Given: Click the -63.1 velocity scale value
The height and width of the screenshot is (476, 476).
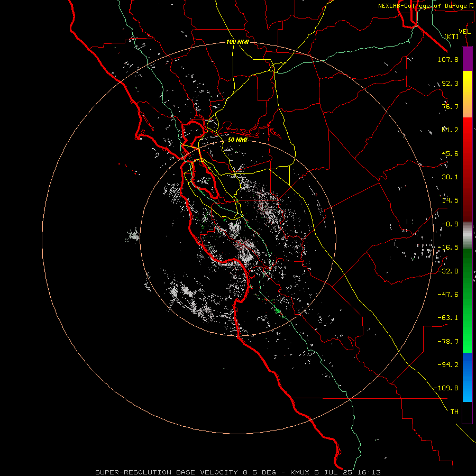Looking at the screenshot, I should [448, 318].
